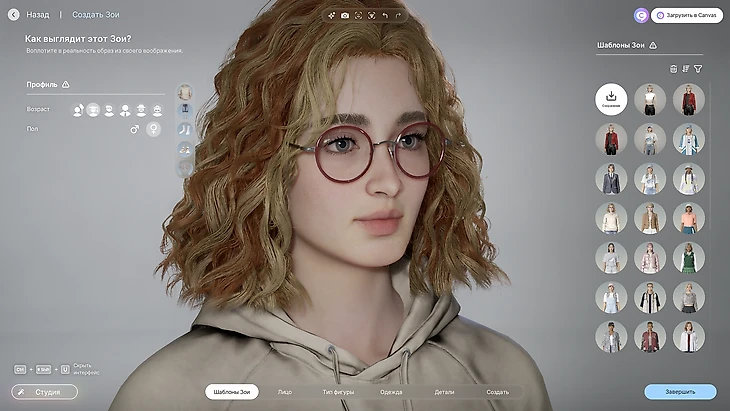Click the trash delete icon above templates

click(x=673, y=69)
